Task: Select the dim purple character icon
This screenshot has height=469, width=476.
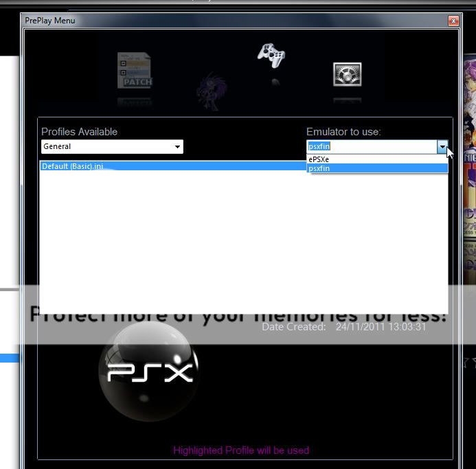Action: tap(212, 91)
